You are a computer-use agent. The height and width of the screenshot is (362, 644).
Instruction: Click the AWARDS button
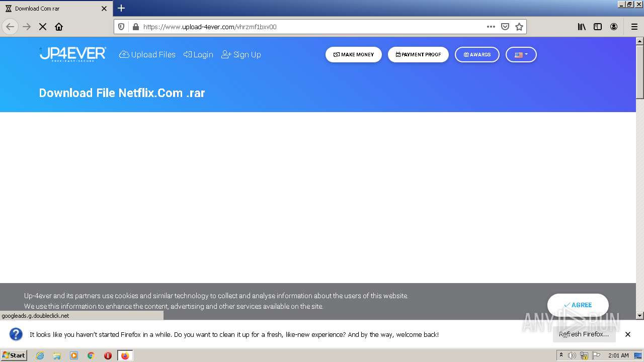pyautogui.click(x=477, y=54)
